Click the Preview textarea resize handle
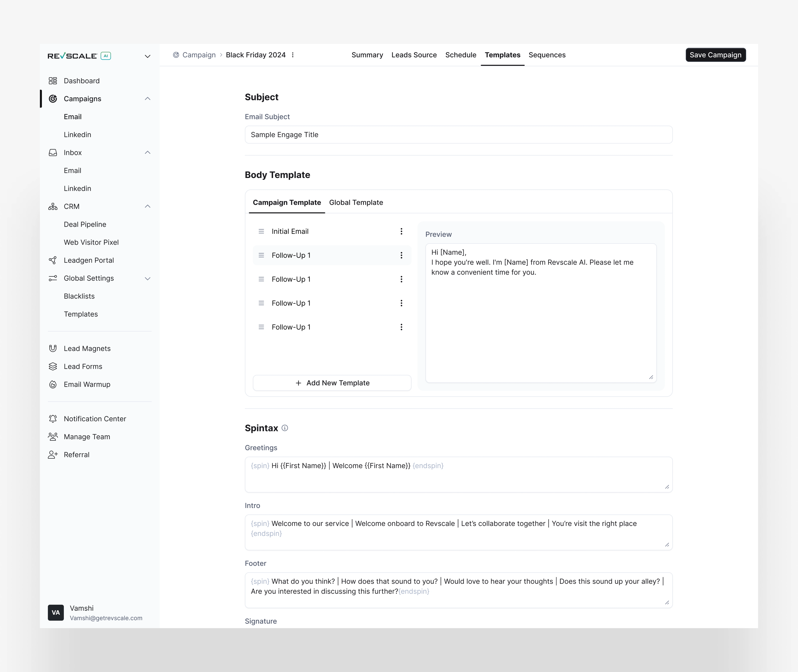Viewport: 798px width, 672px height. [651, 377]
